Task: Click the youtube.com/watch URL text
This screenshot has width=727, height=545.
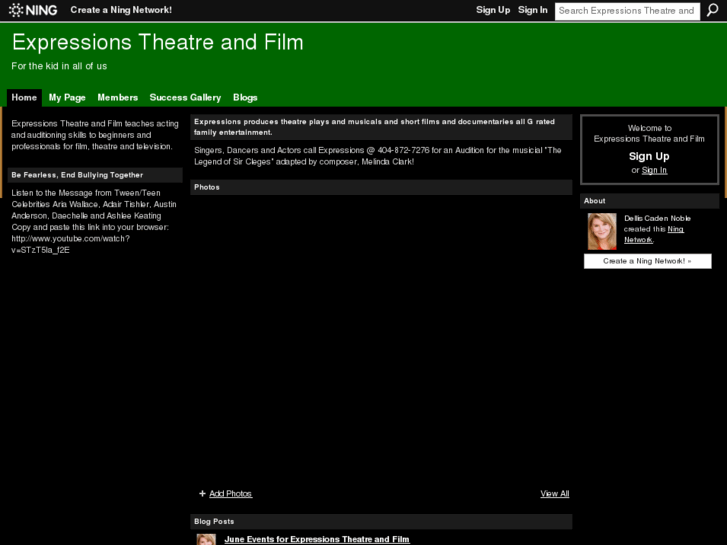Action: click(x=70, y=244)
